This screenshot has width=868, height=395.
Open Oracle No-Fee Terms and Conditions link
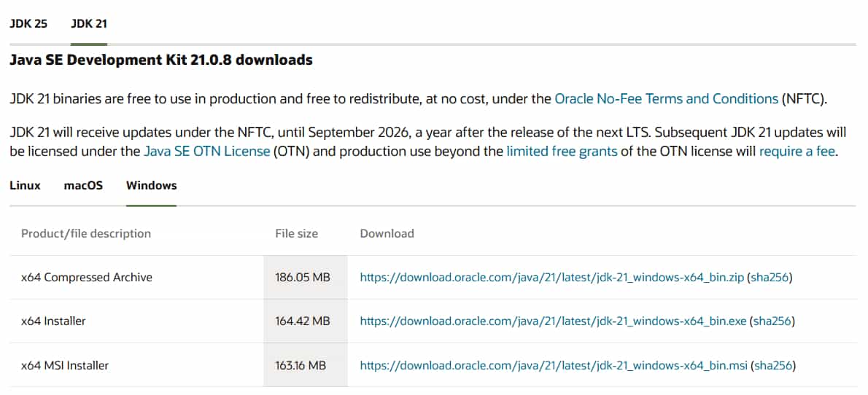coord(666,98)
